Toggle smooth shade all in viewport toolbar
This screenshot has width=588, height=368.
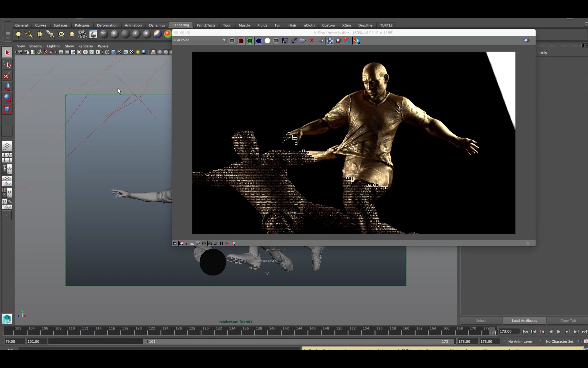[x=113, y=52]
